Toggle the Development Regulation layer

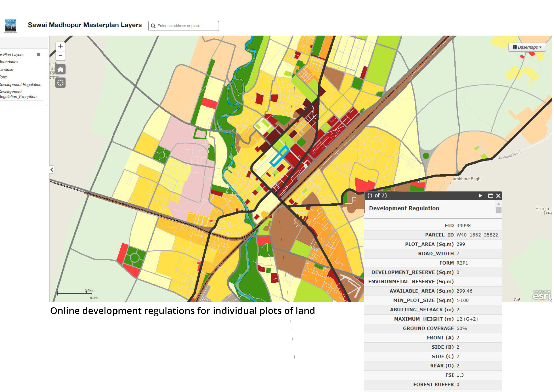21,85
